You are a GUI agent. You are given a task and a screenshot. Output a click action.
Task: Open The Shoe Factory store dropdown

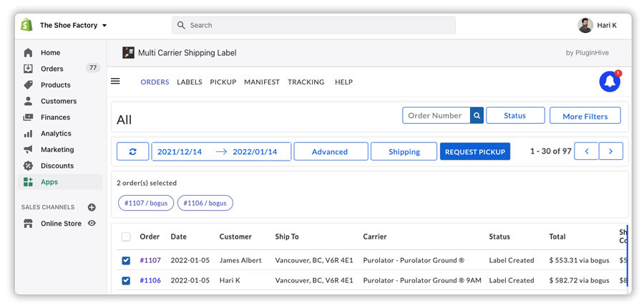point(73,25)
